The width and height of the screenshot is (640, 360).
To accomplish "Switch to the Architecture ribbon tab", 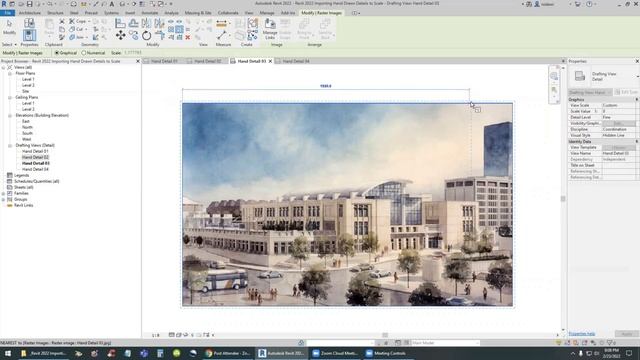I will 30,13.
